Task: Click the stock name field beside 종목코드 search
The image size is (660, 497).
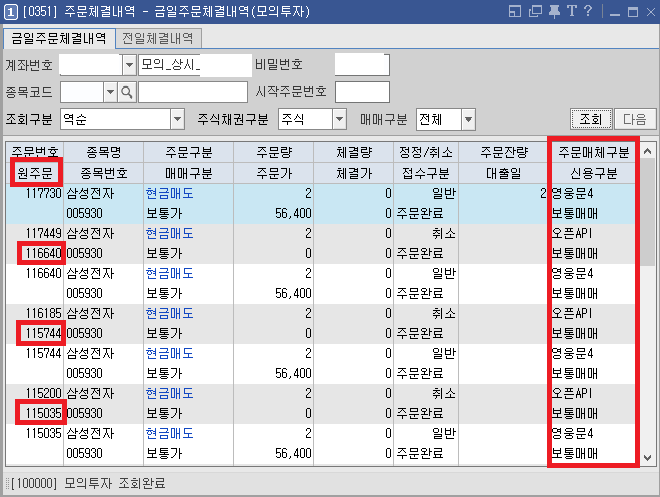Action: coord(193,92)
